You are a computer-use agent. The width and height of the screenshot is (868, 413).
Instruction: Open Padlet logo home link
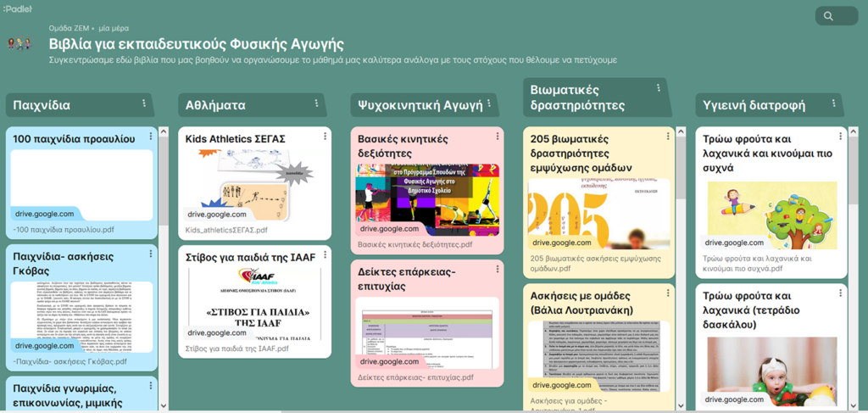(17, 8)
